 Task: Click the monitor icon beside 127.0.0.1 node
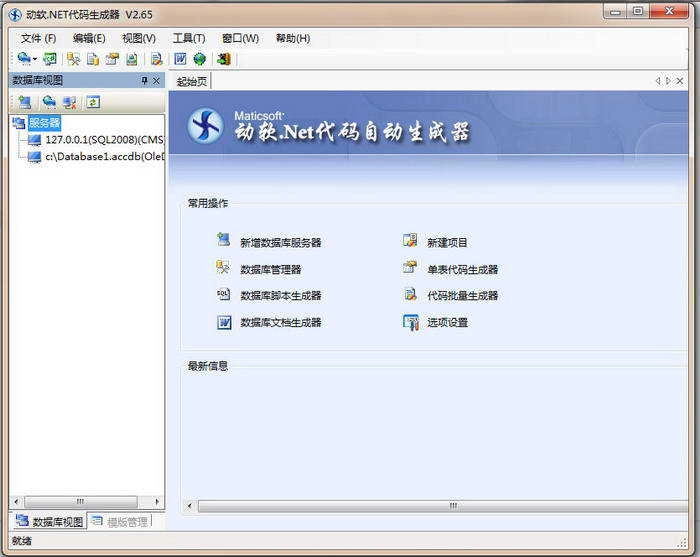click(34, 140)
